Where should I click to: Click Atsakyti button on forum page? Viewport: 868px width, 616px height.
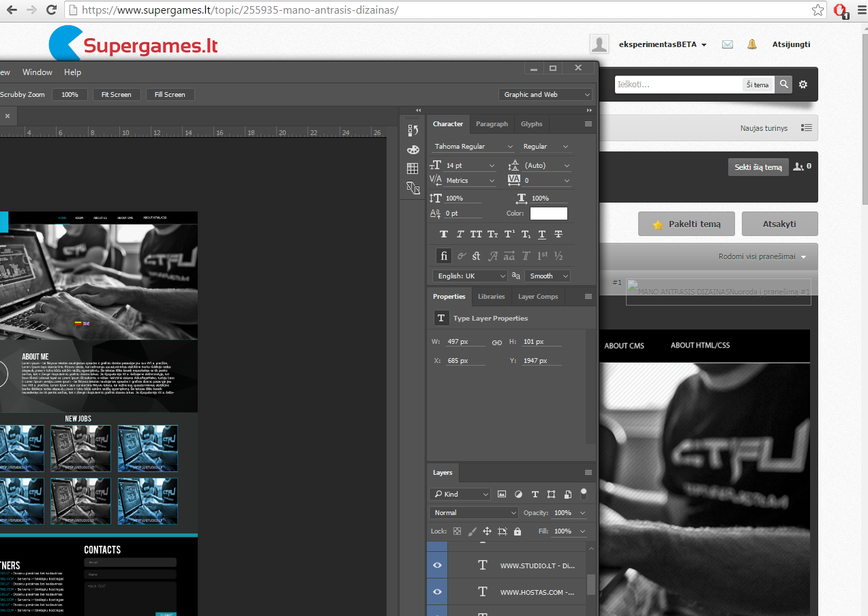(x=779, y=224)
